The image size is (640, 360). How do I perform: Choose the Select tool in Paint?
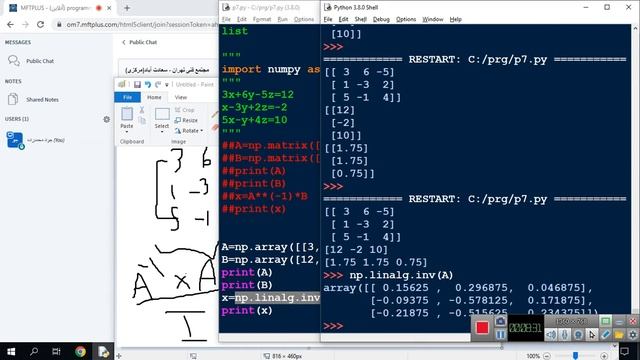[x=162, y=114]
